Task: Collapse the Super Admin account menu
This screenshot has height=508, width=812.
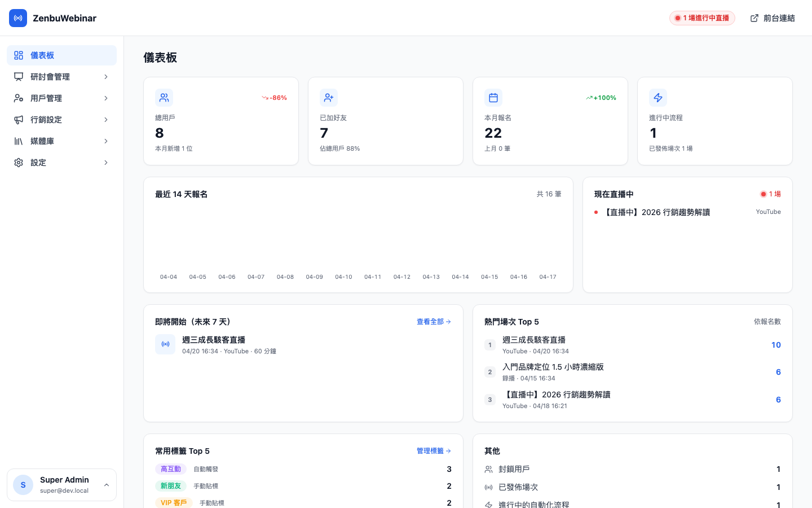Action: tap(106, 485)
